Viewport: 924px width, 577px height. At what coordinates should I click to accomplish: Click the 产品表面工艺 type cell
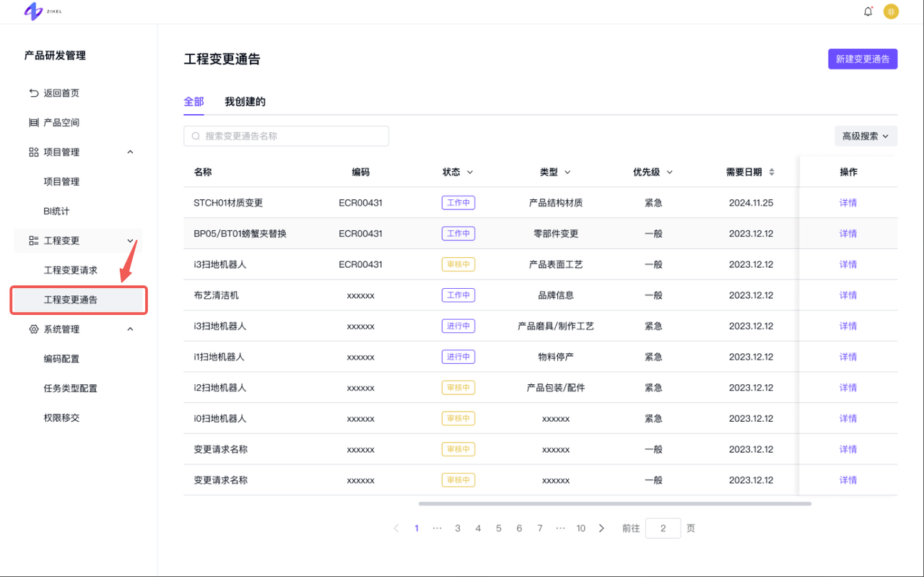click(556, 265)
